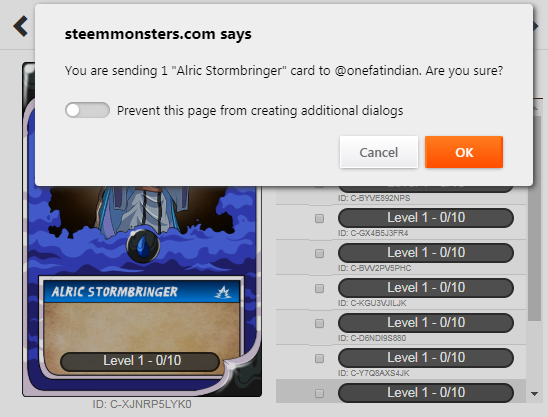Click the Alric Stormbringer card image

[142, 229]
